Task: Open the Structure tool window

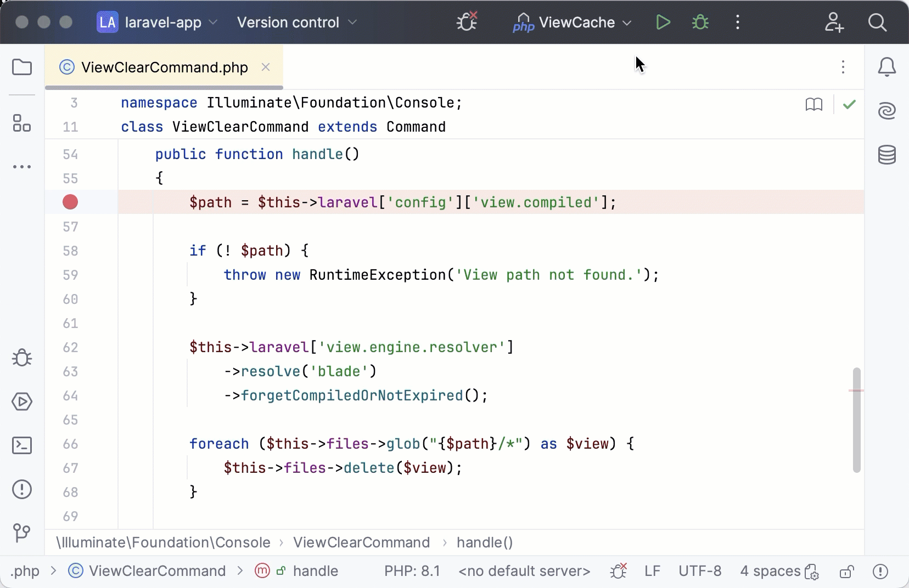Action: (22, 123)
